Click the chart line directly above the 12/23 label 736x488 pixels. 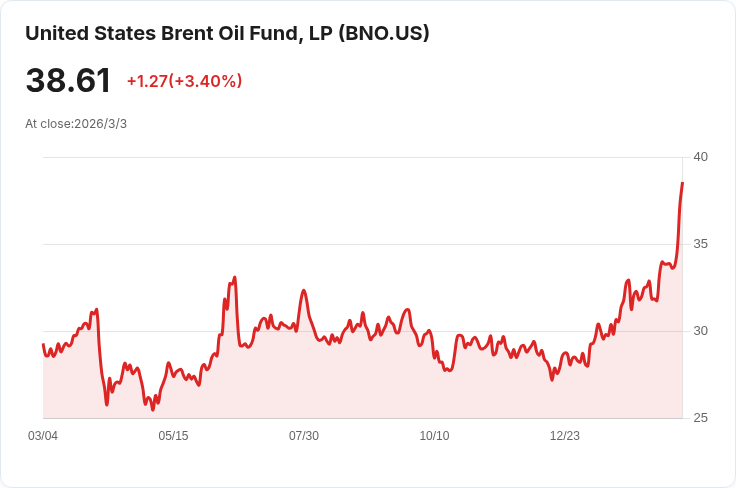pos(565,353)
